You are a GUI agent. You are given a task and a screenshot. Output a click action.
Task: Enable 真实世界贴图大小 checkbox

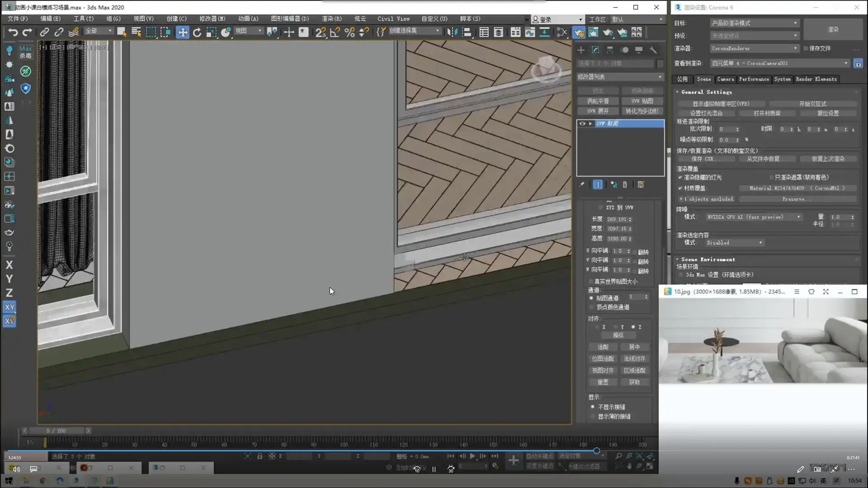click(x=591, y=282)
